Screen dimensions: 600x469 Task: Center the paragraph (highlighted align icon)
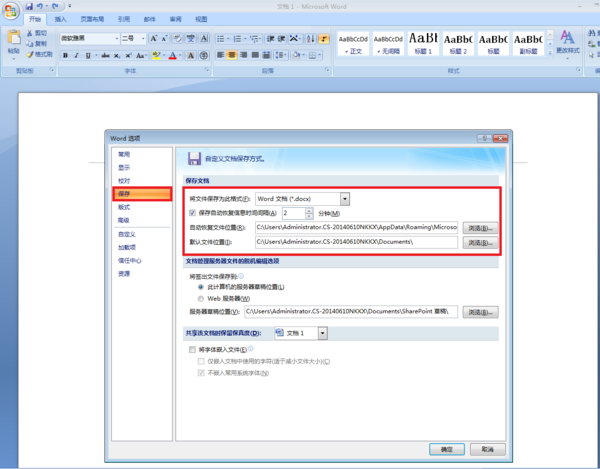tap(232, 55)
